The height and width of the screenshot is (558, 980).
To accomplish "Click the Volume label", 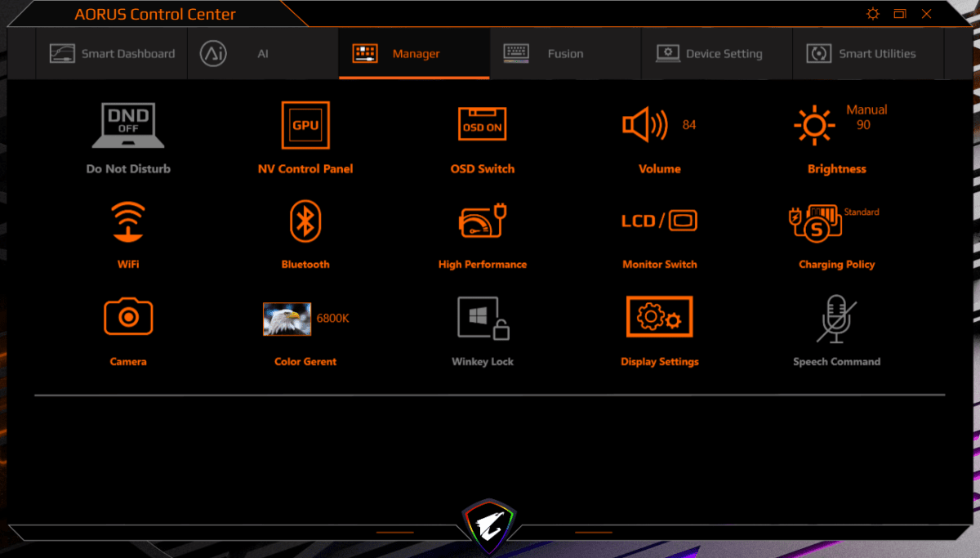I will pos(660,169).
